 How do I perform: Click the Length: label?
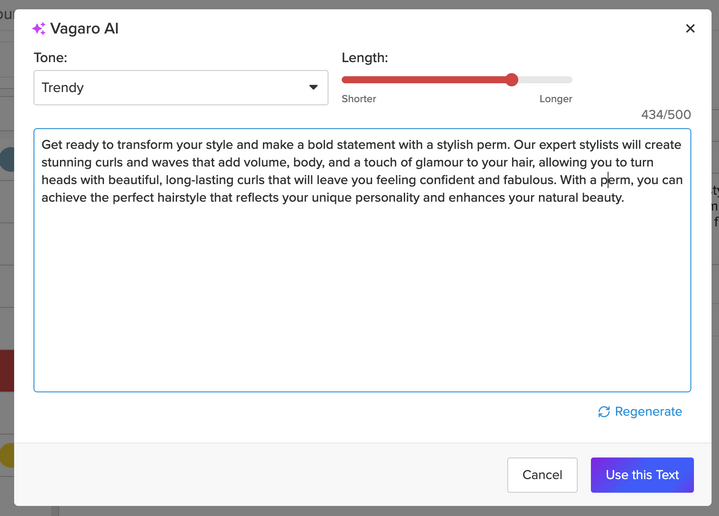(x=365, y=58)
